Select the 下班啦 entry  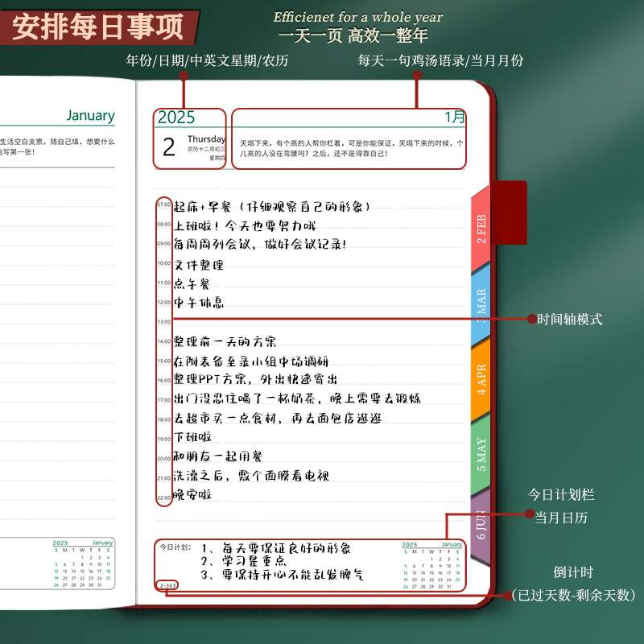(192, 437)
